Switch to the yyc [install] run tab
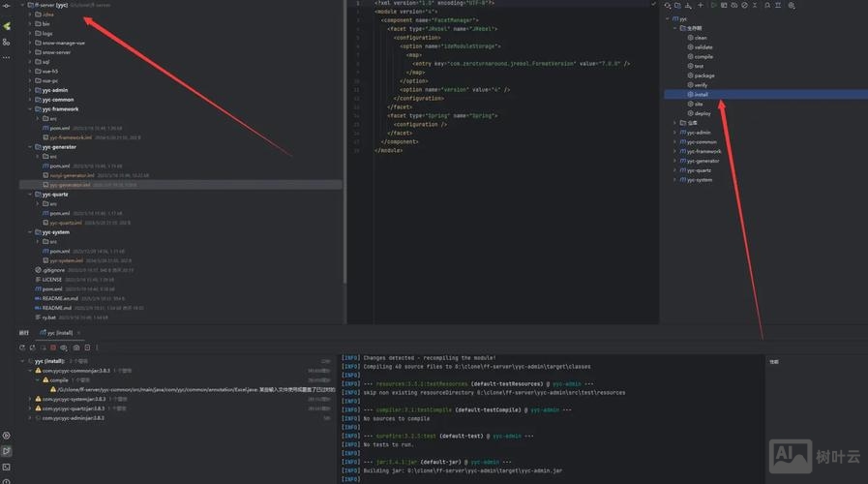Image resolution: width=868 pixels, height=484 pixels. [60, 332]
